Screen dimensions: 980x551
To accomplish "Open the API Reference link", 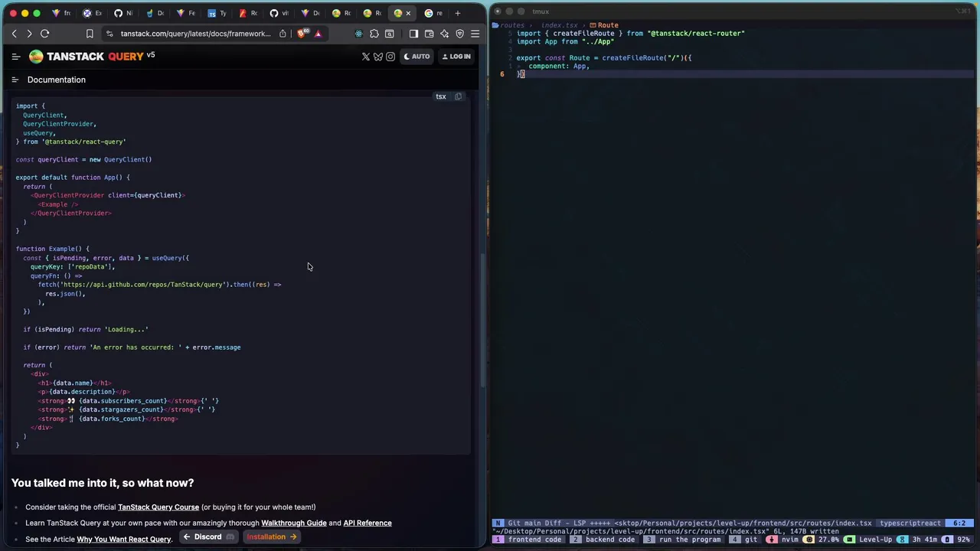I will [367, 523].
